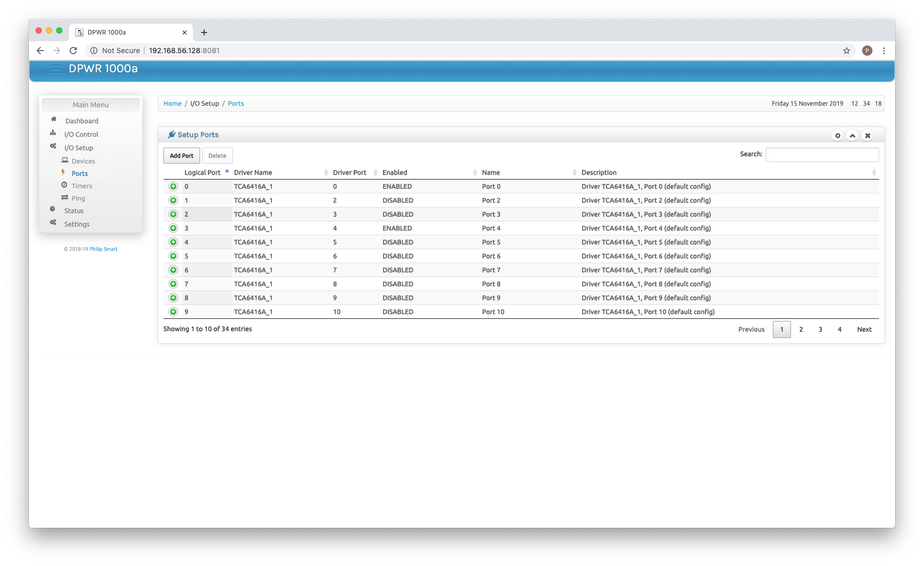Select Devices under I/O Setup
The height and width of the screenshot is (566, 924).
click(x=83, y=161)
